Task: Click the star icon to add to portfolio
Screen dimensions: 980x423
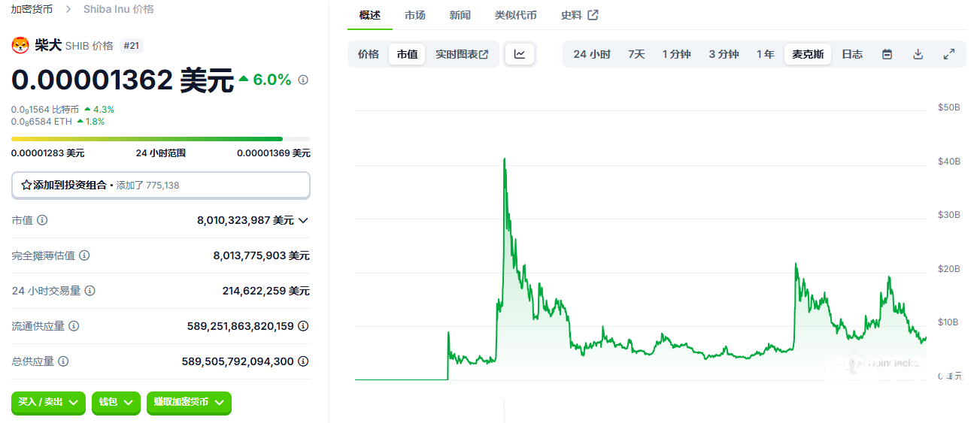Action: pos(26,185)
